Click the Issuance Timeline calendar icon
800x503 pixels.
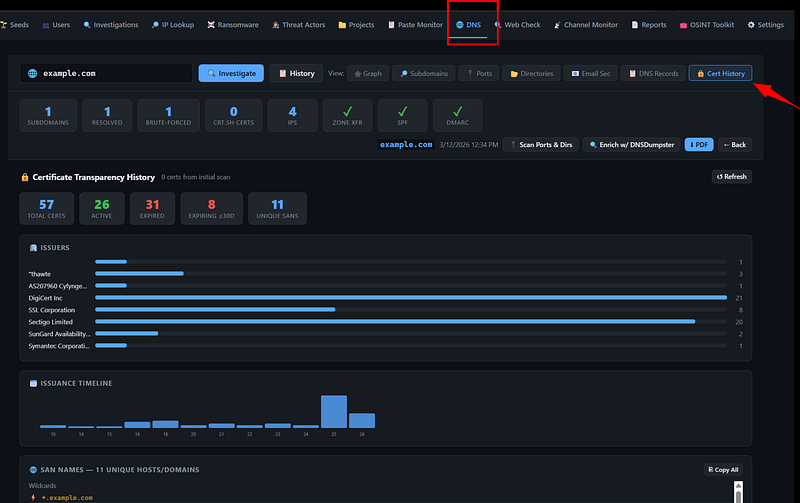pyautogui.click(x=33, y=383)
